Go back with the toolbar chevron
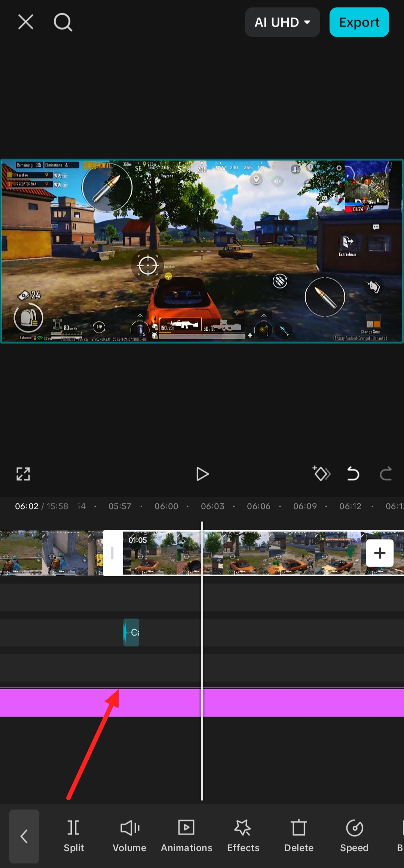 tap(24, 837)
